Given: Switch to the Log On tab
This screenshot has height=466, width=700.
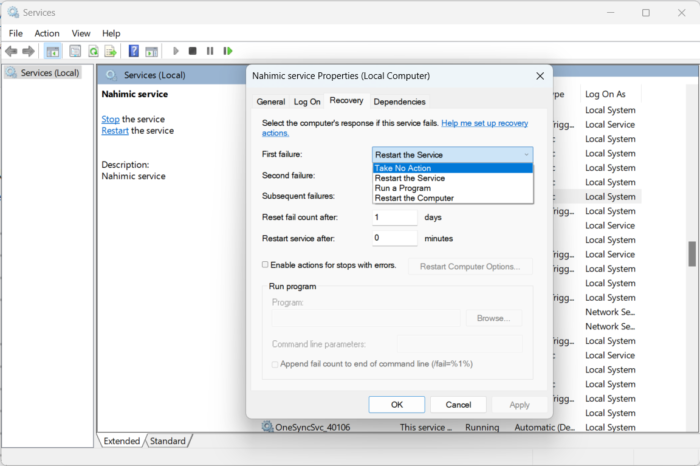Looking at the screenshot, I should tap(307, 102).
